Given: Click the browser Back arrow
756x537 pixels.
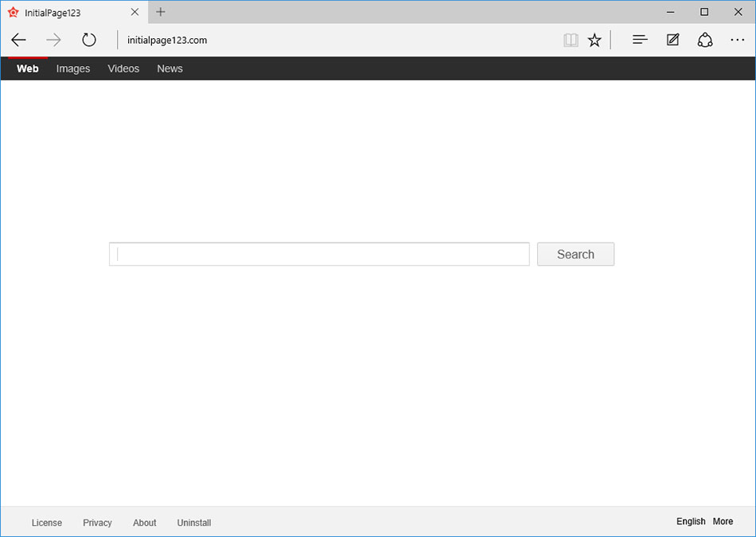Looking at the screenshot, I should [19, 41].
